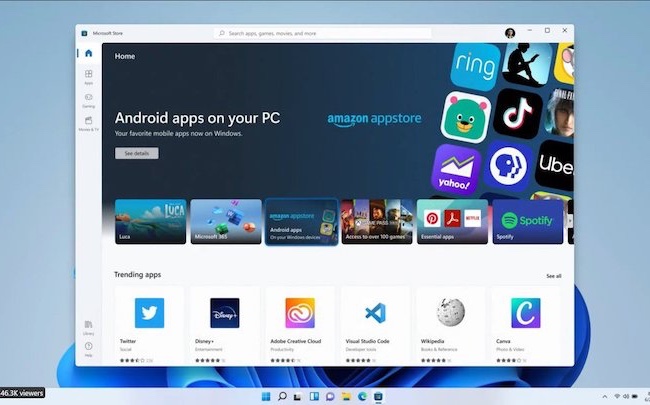Screen dimensions: 650x405
Task: Open the Access to over 100 games tile
Action: pyautogui.click(x=377, y=221)
